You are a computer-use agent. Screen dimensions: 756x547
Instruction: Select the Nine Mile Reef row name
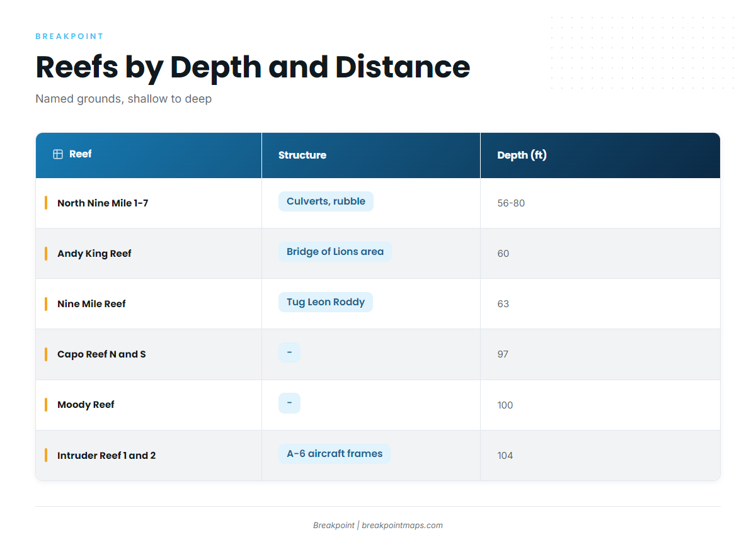coord(91,304)
